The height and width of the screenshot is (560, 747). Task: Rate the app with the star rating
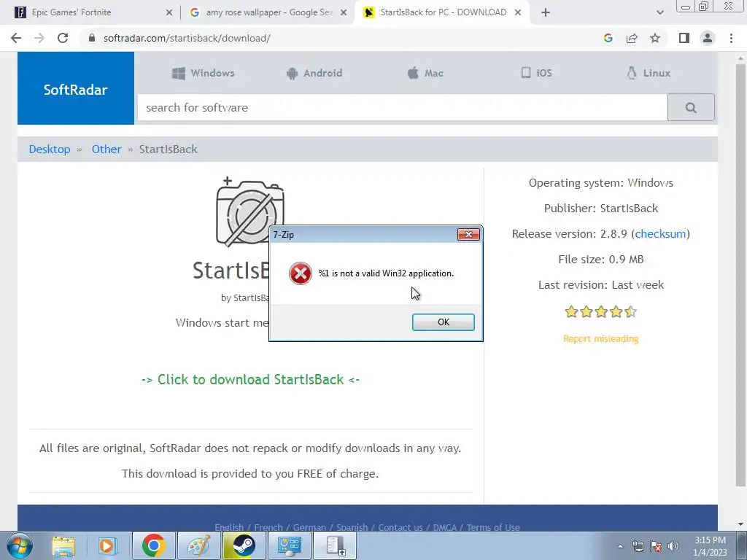601,312
